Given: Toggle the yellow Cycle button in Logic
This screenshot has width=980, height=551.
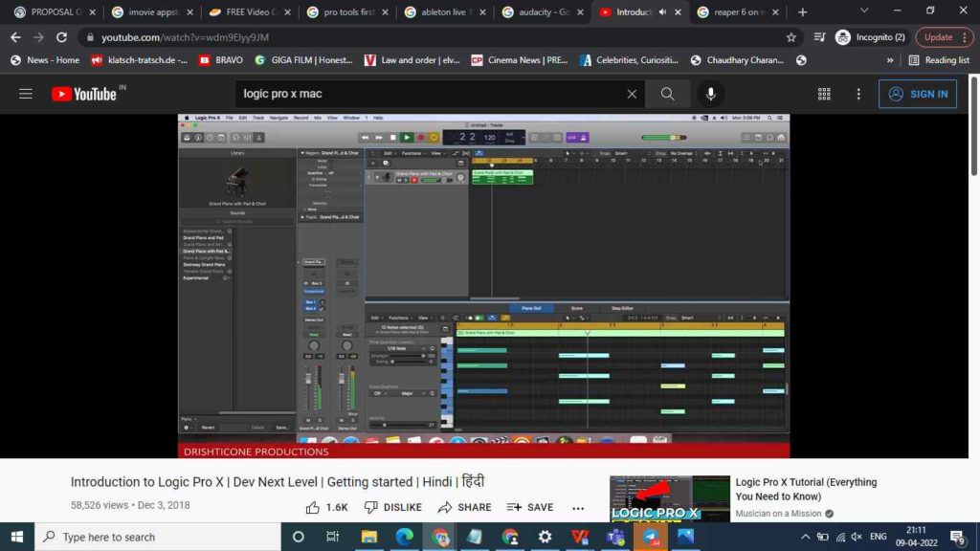Looking at the screenshot, I should tap(434, 138).
